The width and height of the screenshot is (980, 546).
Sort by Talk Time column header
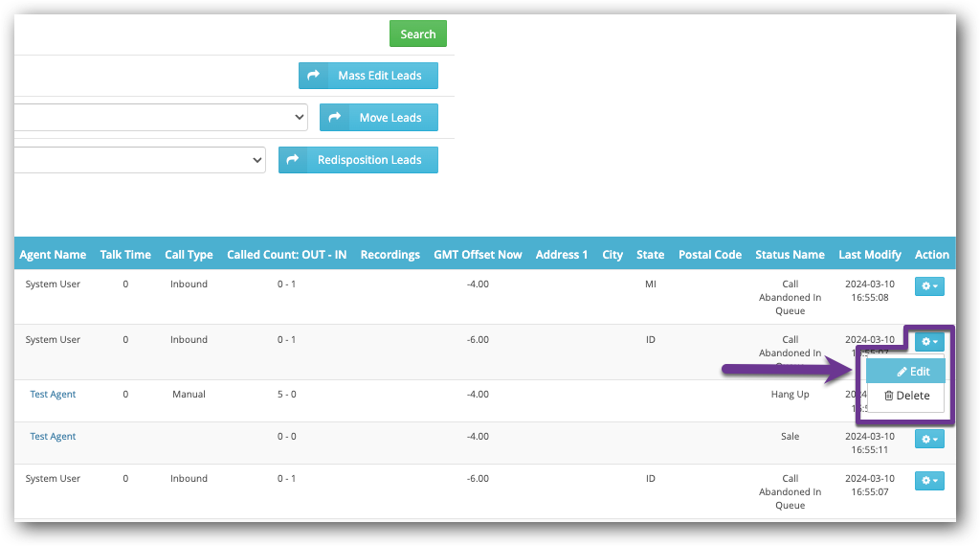coord(125,255)
